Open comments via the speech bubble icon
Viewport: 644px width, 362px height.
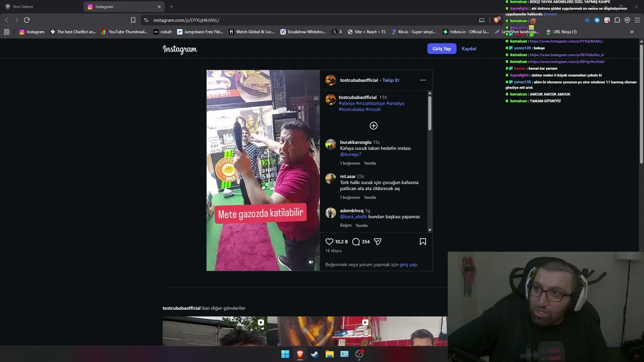point(356,242)
